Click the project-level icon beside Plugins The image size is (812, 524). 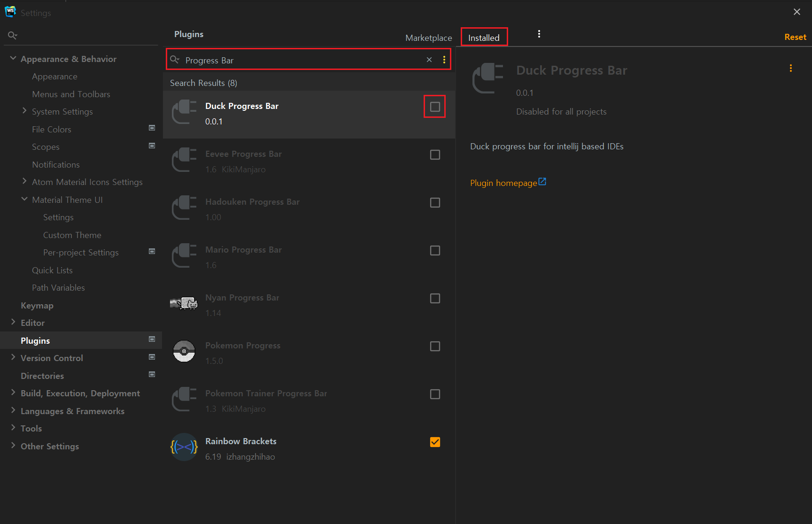tap(152, 339)
